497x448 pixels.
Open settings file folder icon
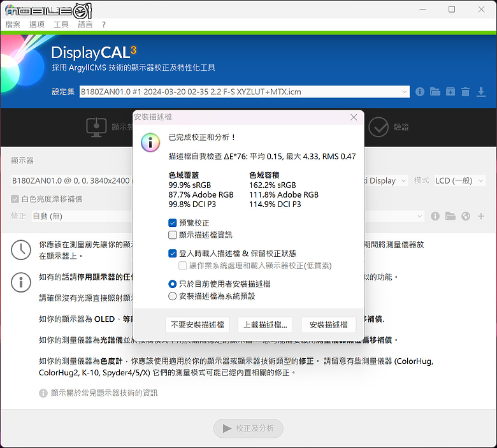(435, 92)
